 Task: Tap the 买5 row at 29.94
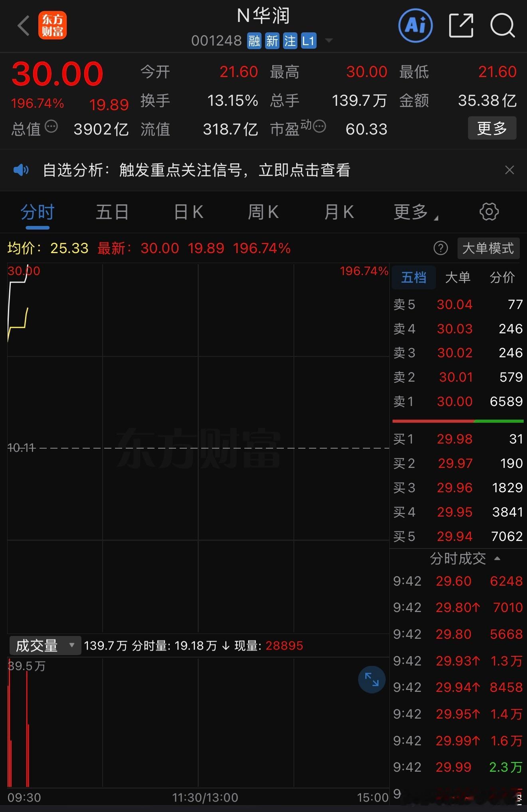[458, 537]
